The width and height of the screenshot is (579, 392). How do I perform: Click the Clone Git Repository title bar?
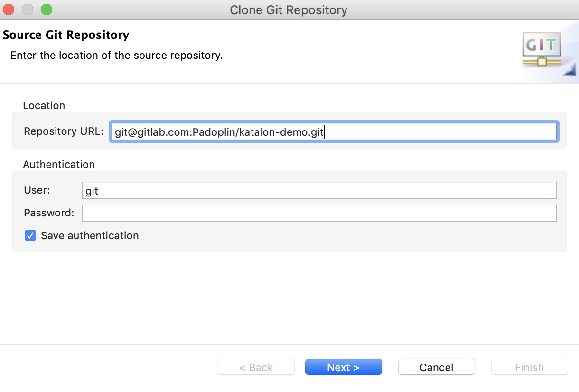[x=289, y=9]
